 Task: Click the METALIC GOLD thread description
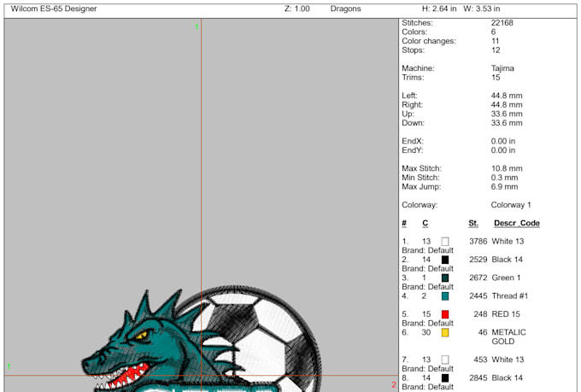point(508,336)
